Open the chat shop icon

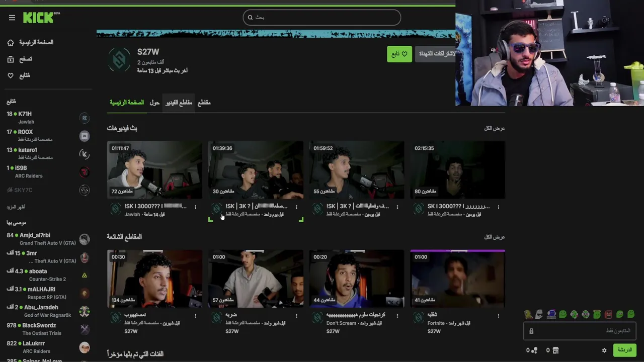556,350
